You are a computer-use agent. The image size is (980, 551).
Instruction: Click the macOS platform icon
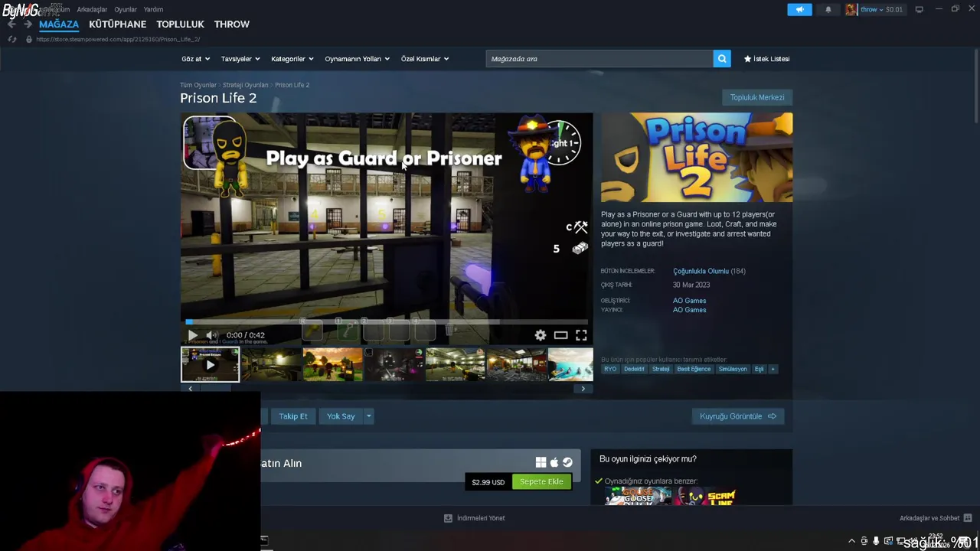554,462
